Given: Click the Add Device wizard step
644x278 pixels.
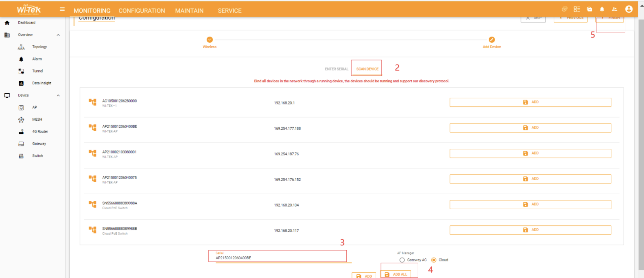Looking at the screenshot, I should [491, 40].
